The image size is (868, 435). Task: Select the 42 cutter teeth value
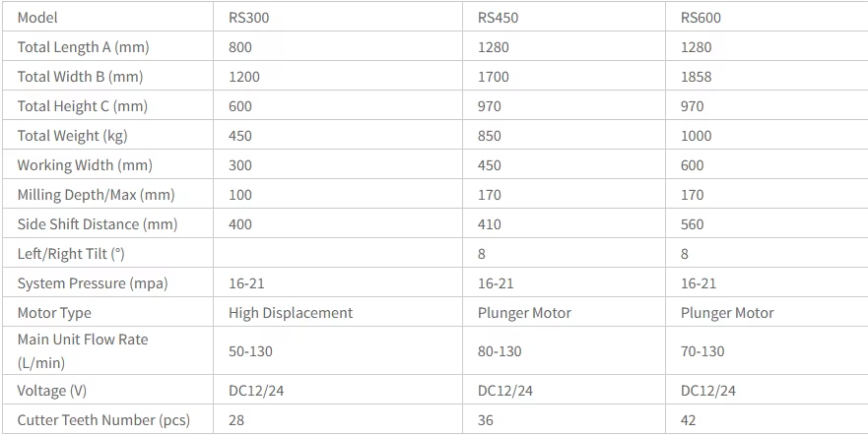690,420
